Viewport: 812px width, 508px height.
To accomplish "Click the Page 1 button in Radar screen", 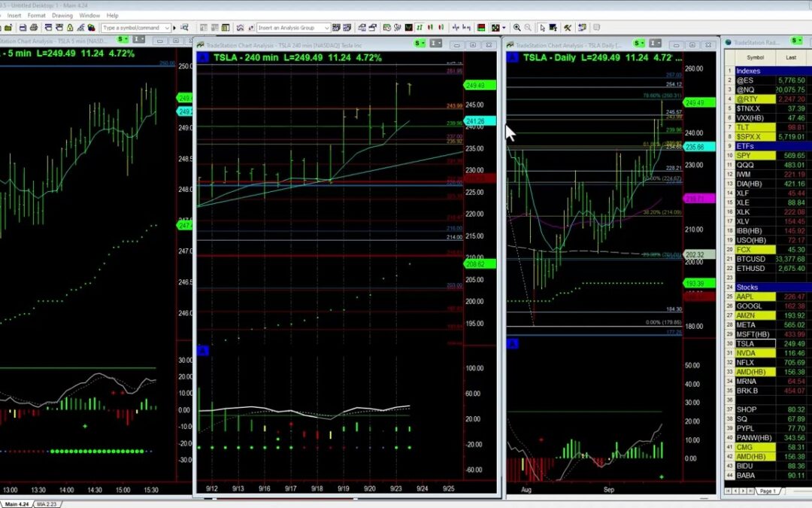I will pyautogui.click(x=768, y=491).
